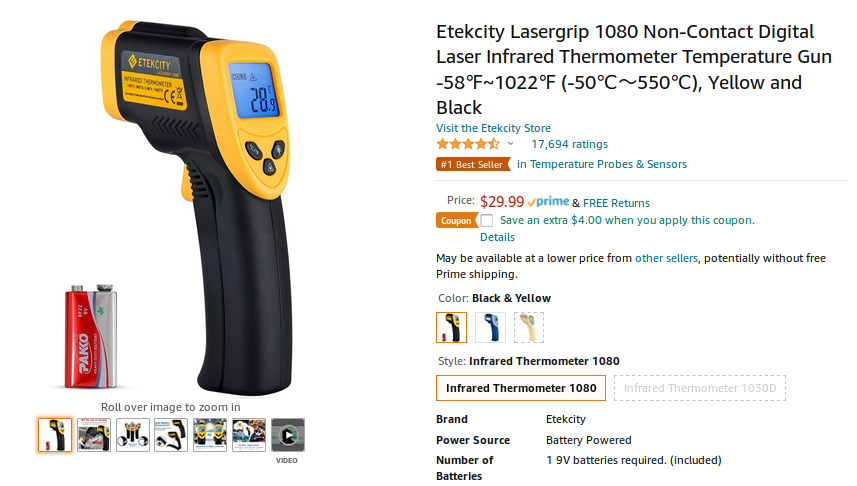Select the first yellow thermometer thumbnail
Image resolution: width=857 pixels, height=486 pixels.
click(55, 435)
